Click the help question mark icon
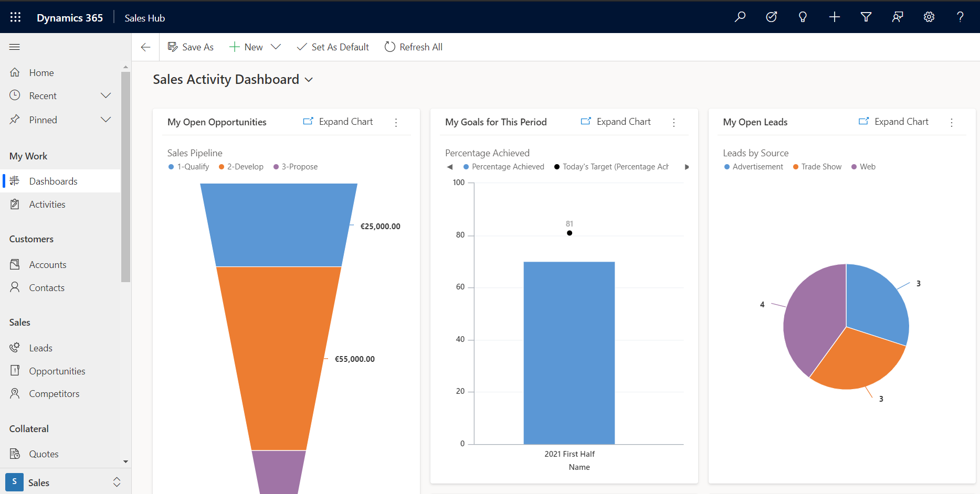 [960, 17]
